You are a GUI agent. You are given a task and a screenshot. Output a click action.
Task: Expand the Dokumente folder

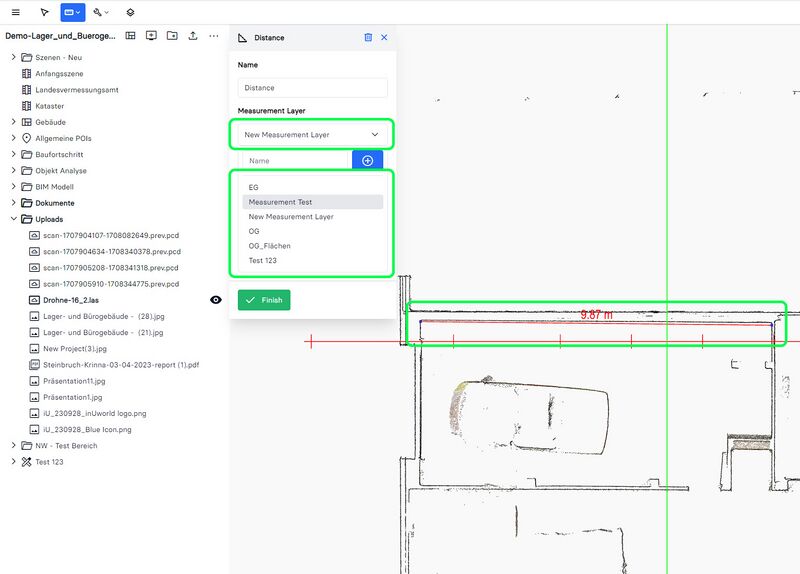pos(14,203)
